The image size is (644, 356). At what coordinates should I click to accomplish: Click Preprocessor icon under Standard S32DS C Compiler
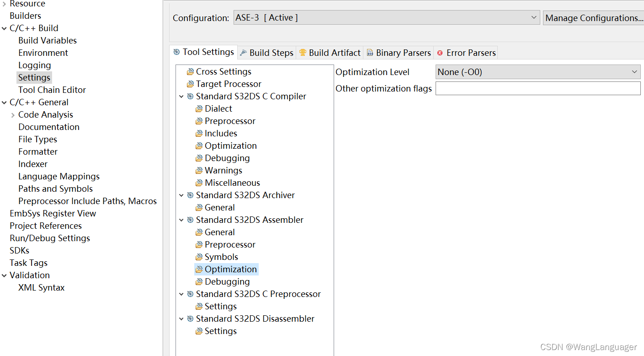[x=199, y=121]
